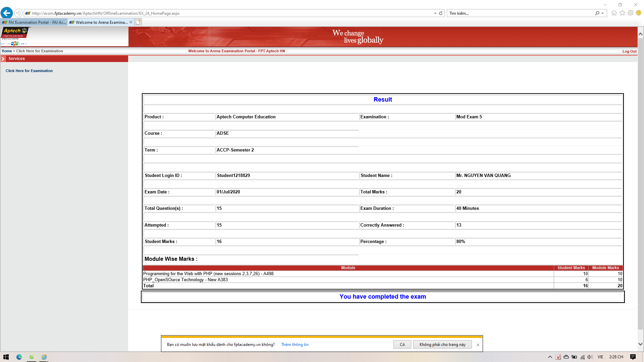The width and height of the screenshot is (644, 362).
Task: Click the browser forward arrow
Action: click(x=18, y=13)
